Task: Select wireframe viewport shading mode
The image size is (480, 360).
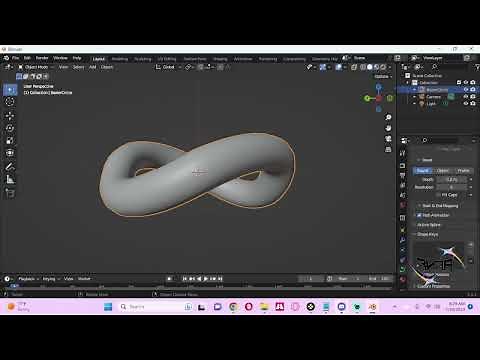Action: (x=363, y=67)
